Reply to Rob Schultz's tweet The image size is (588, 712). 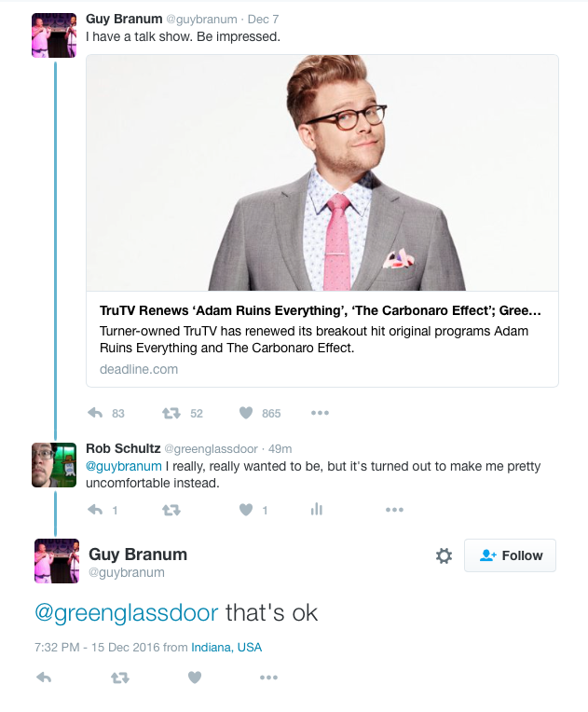tap(95, 510)
